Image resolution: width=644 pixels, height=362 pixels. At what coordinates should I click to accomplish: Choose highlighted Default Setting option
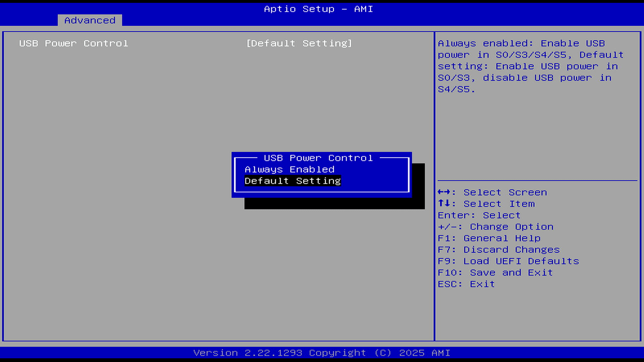tap(292, 181)
